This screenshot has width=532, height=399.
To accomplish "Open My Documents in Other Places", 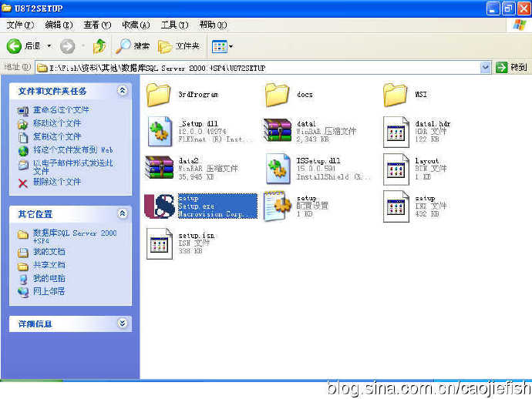I will [x=49, y=252].
